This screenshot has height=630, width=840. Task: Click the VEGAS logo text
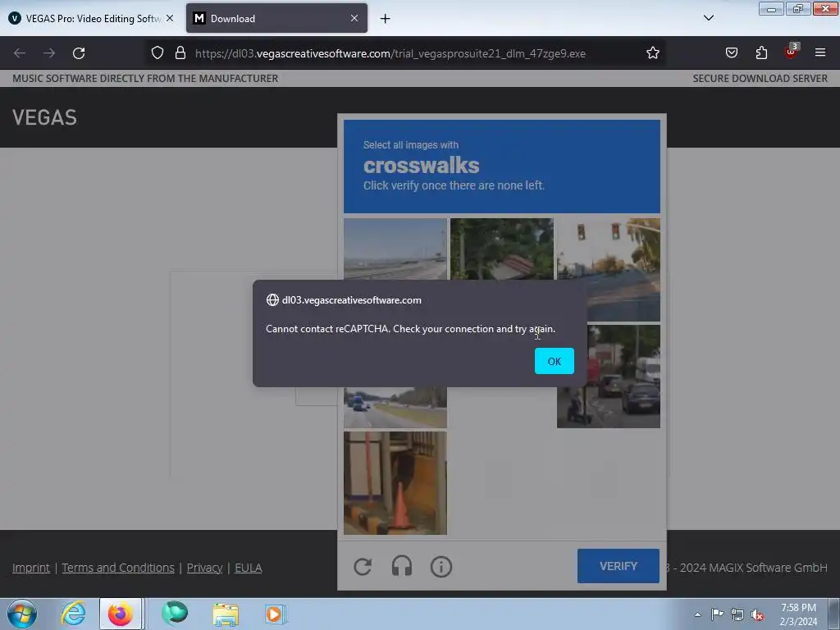(44, 117)
